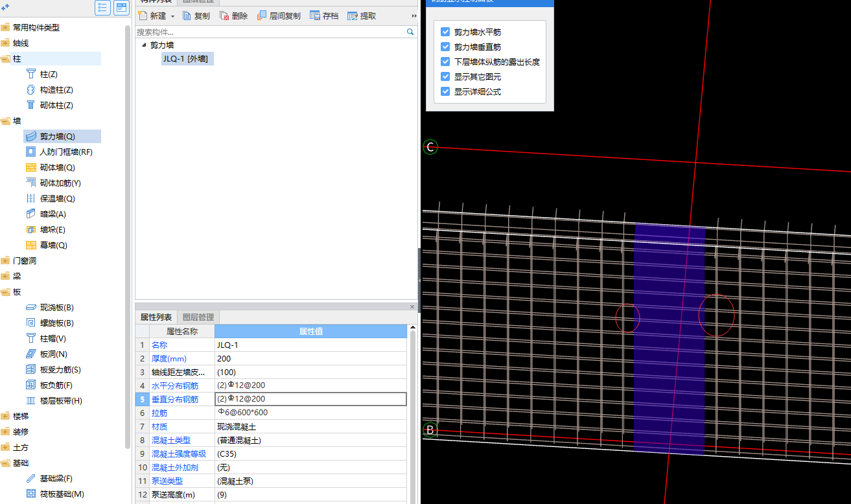Viewport: 851px width, 504px height.
Task: Expand the 土方 folder
Action: pyautogui.click(x=6, y=448)
